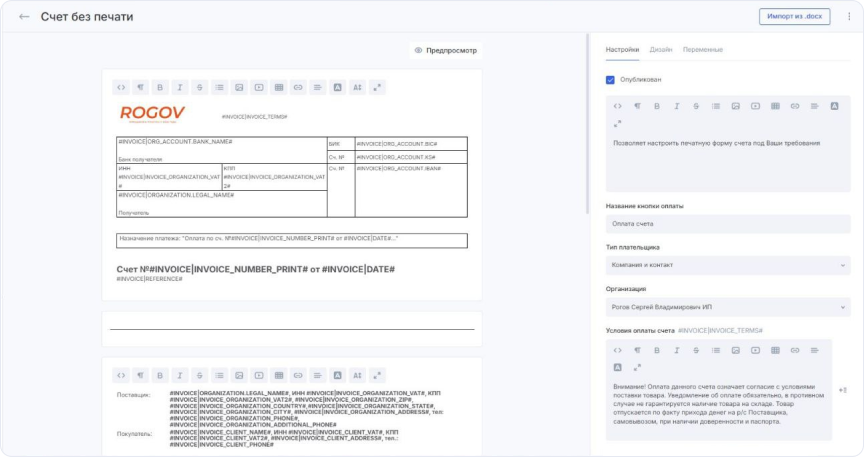Expand the Поставщик block editor to fullscreen

377,375
